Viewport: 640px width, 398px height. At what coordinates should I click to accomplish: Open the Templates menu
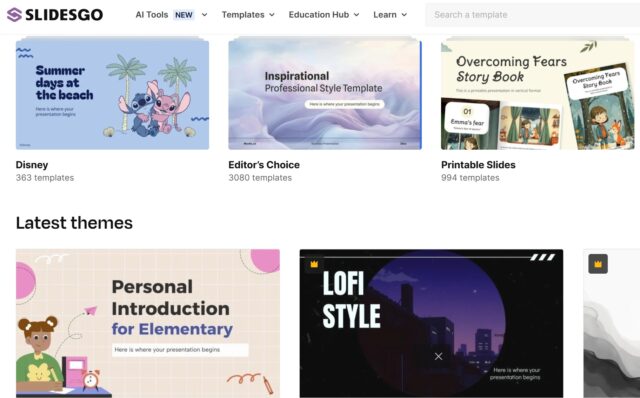pyautogui.click(x=243, y=15)
